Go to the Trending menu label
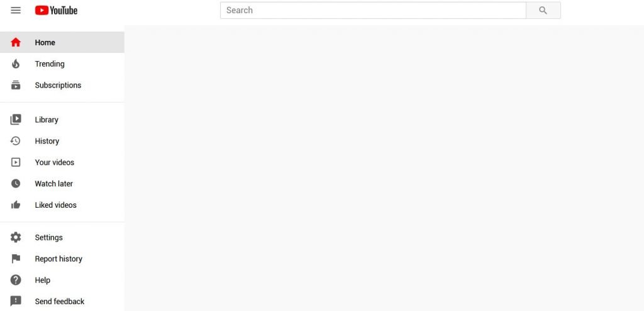Viewport: 644px width, 311px height. (x=50, y=64)
